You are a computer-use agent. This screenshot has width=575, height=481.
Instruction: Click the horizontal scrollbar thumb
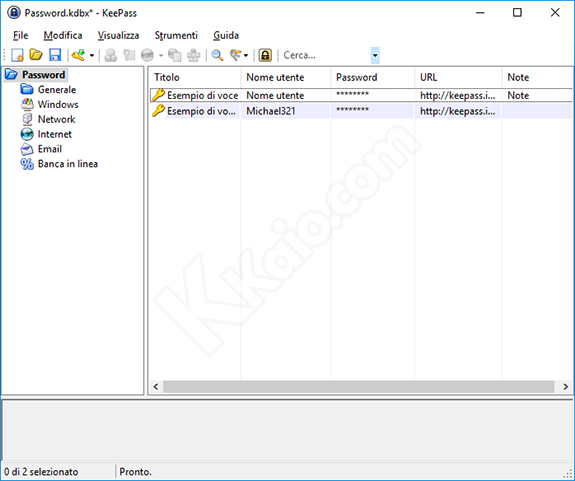pyautogui.click(x=358, y=386)
